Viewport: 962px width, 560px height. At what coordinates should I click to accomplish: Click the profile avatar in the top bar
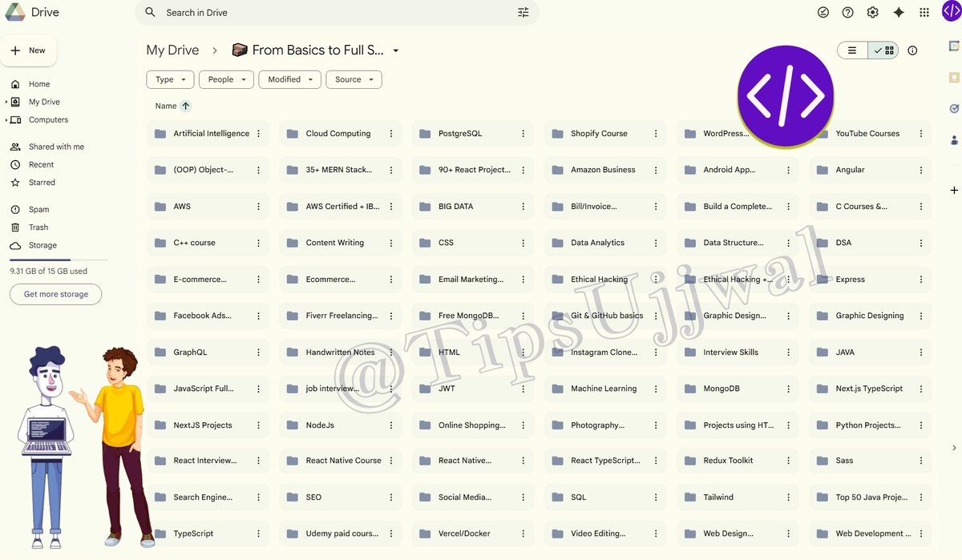951,11
